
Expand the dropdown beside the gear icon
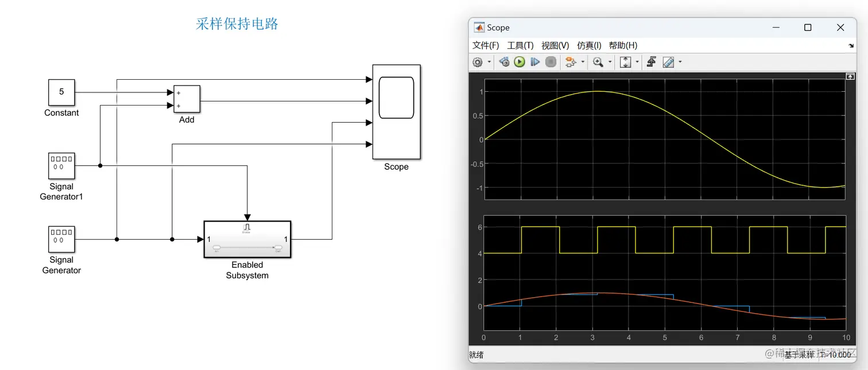pyautogui.click(x=489, y=62)
